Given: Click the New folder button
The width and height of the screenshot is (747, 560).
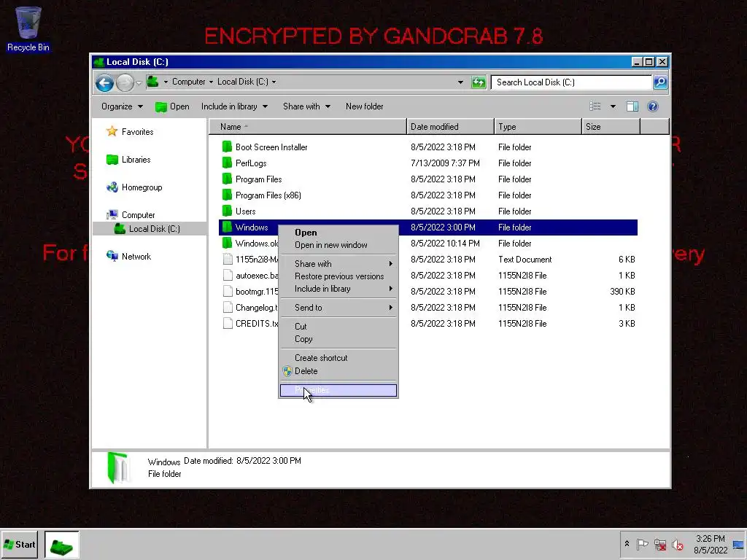Looking at the screenshot, I should [x=365, y=106].
